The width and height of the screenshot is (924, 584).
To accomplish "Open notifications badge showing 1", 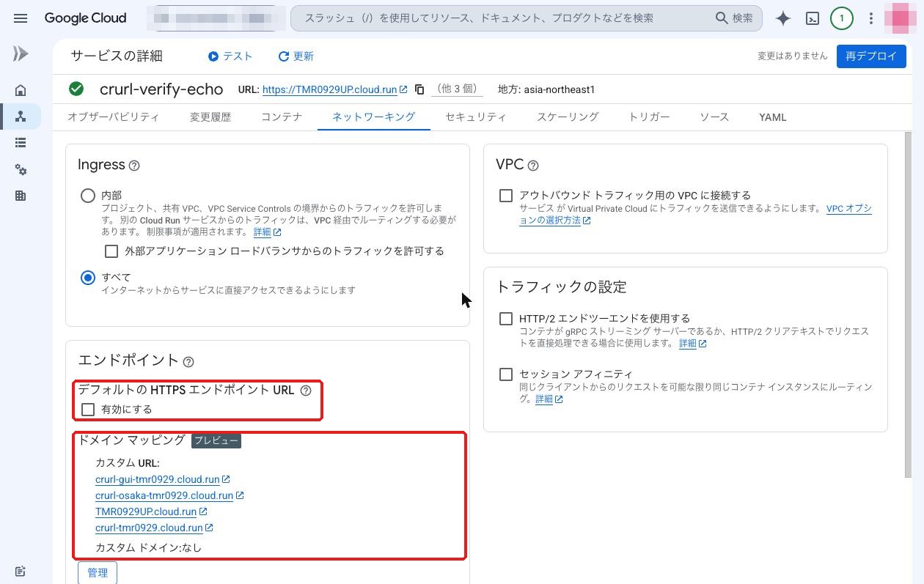I will click(x=841, y=18).
